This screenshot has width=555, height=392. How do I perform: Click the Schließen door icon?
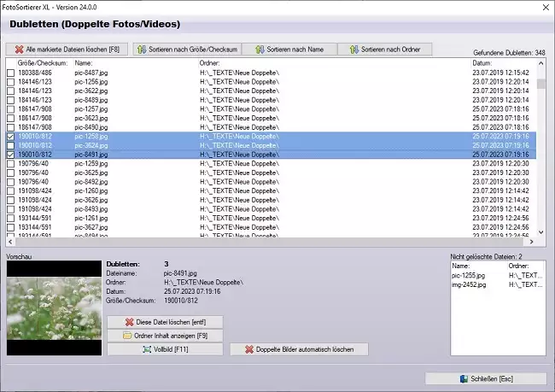[x=464, y=378]
